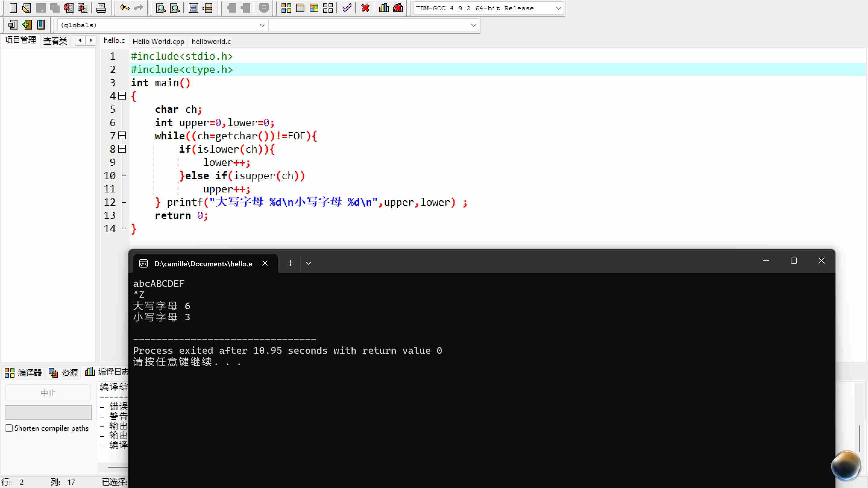The image size is (868, 488).
Task: Switch to the helloworld.c editor tab
Action: [211, 41]
